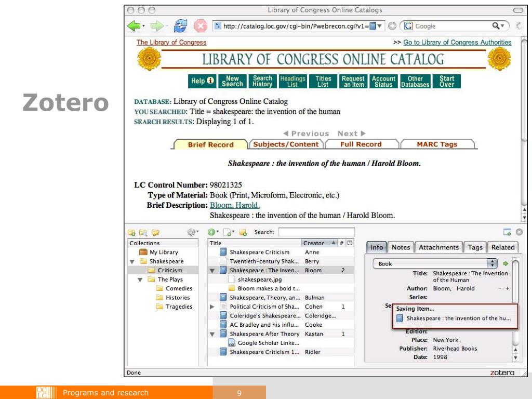This screenshot has height=399, width=532.
Task: Click the plus button beside Author Bloom
Action: tap(507, 288)
